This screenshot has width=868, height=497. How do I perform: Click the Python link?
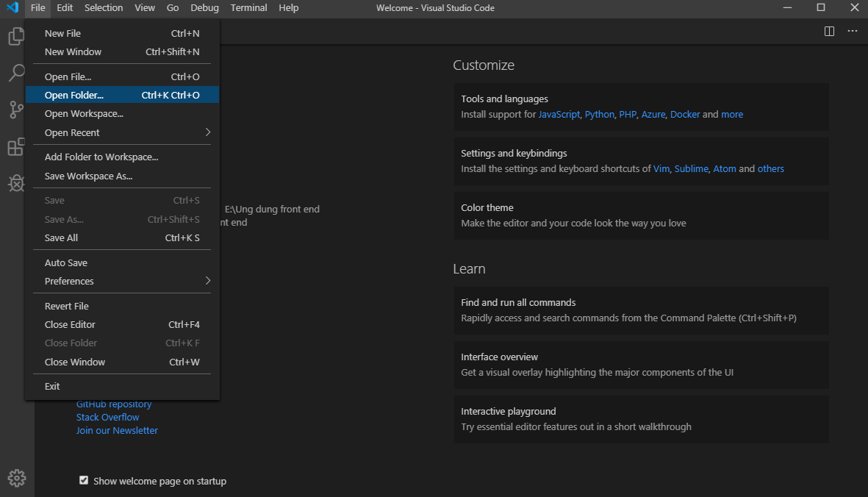[600, 115]
